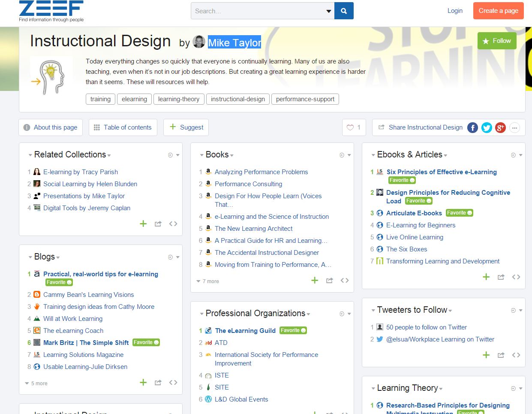Collapse the Professional Organizations block
Screen dimensions: 532x414
click(x=201, y=314)
